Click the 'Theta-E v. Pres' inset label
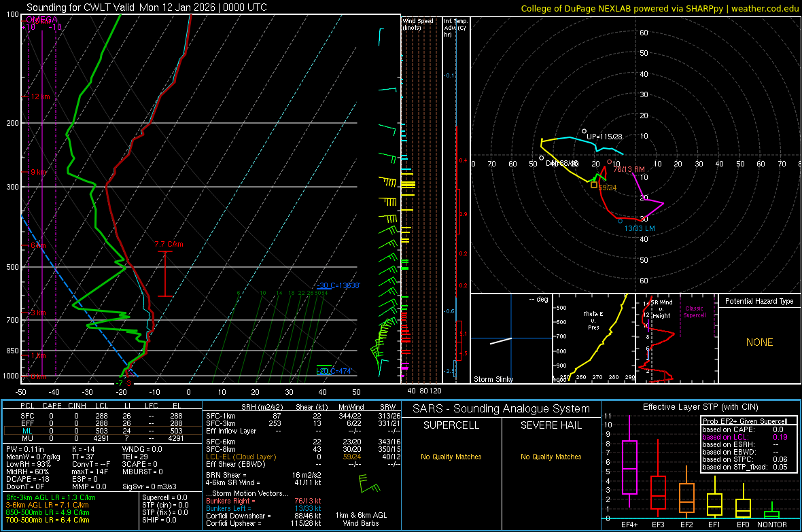This screenshot has height=532, width=802. coord(593,320)
